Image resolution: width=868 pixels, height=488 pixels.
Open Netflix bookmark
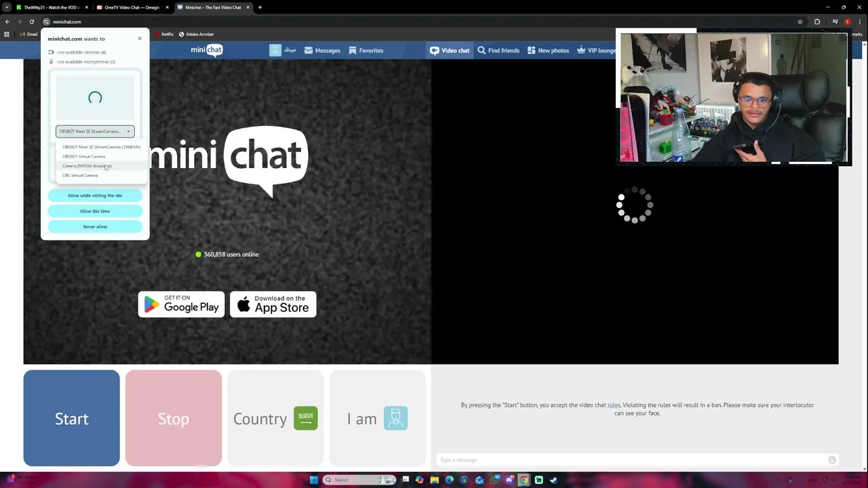click(x=164, y=34)
